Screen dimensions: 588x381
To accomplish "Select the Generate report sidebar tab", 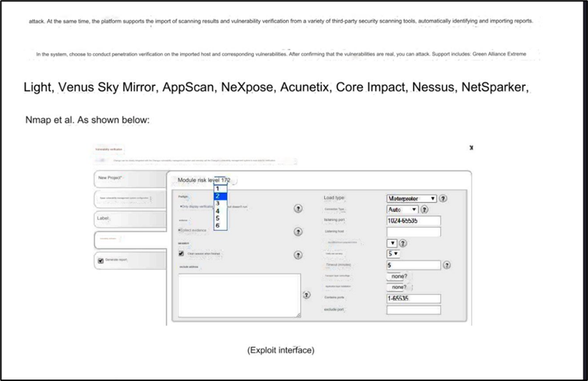I will pyautogui.click(x=130, y=261).
